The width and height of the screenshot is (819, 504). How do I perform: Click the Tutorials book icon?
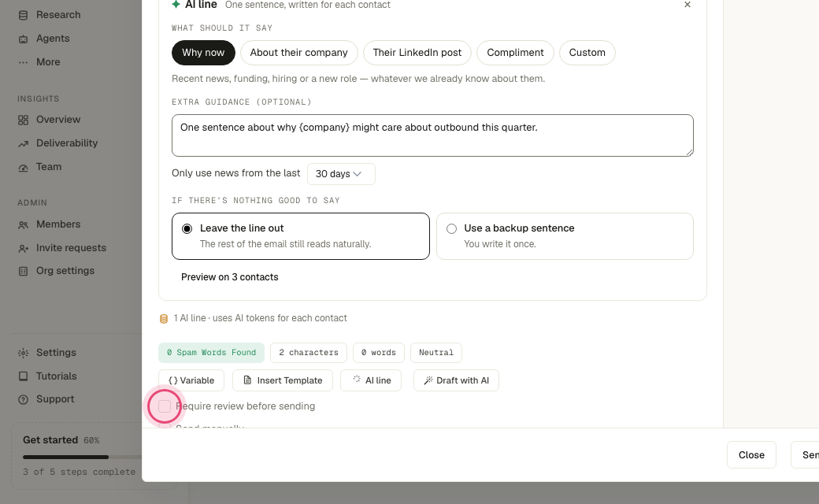click(x=23, y=376)
